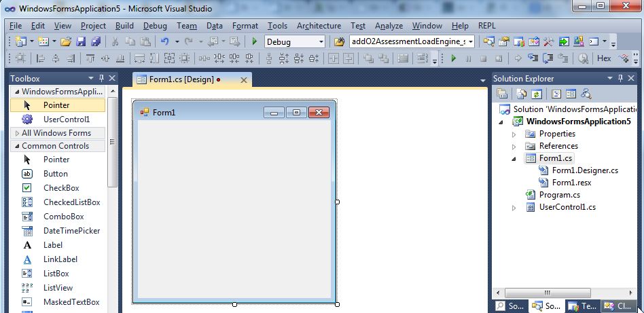Click the Cut scissors icon
Image resolution: width=644 pixels, height=313 pixels.
115,42
